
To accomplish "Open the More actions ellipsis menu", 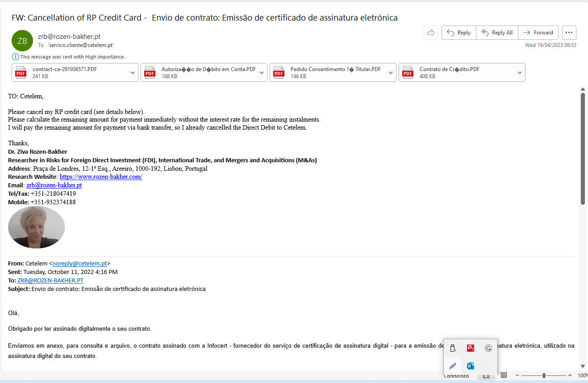I will (x=569, y=33).
